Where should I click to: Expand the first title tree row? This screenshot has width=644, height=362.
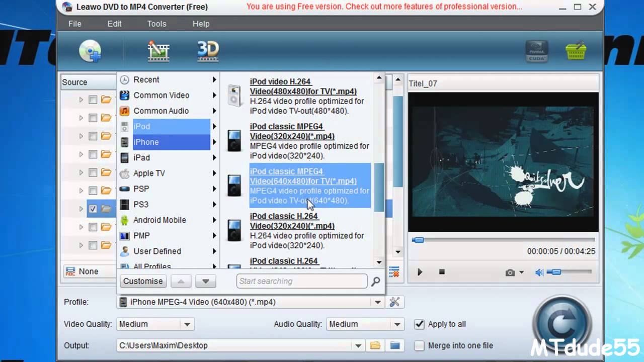80,100
